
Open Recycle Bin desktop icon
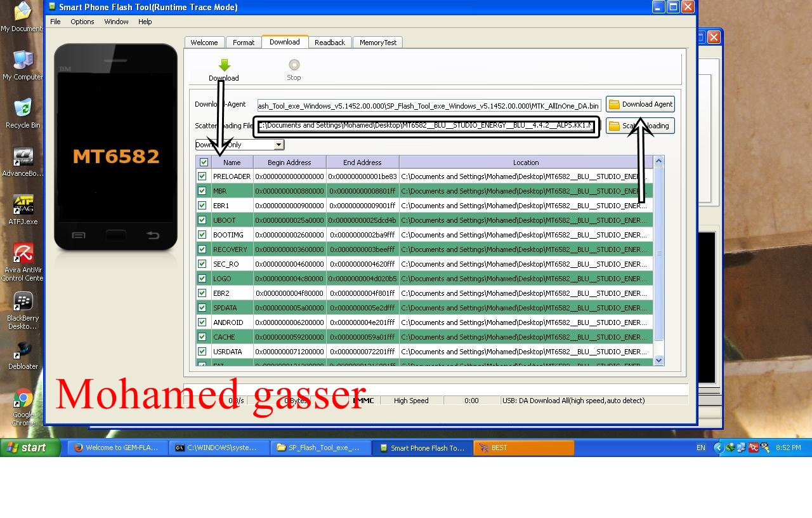pos(23,113)
